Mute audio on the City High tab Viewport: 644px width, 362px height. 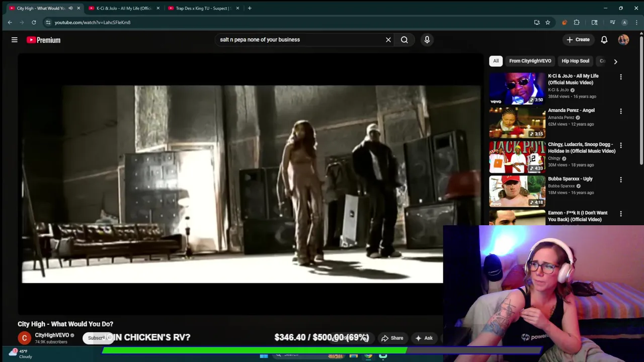pos(70,8)
